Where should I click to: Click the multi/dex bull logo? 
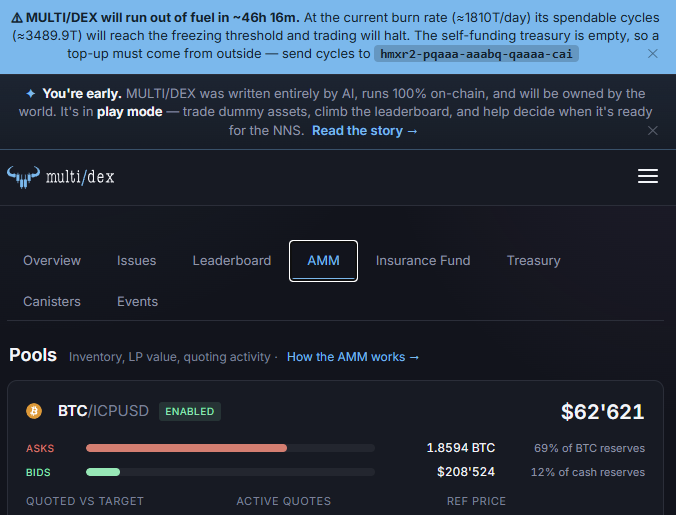[24, 177]
